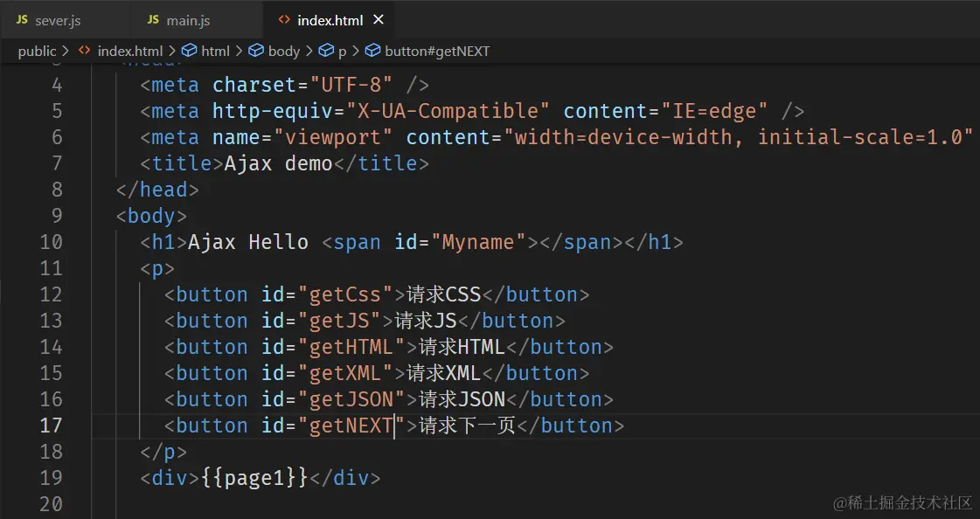This screenshot has width=980, height=519.
Task: Click the "X-UA-Compatible" attribute value
Action: point(448,111)
